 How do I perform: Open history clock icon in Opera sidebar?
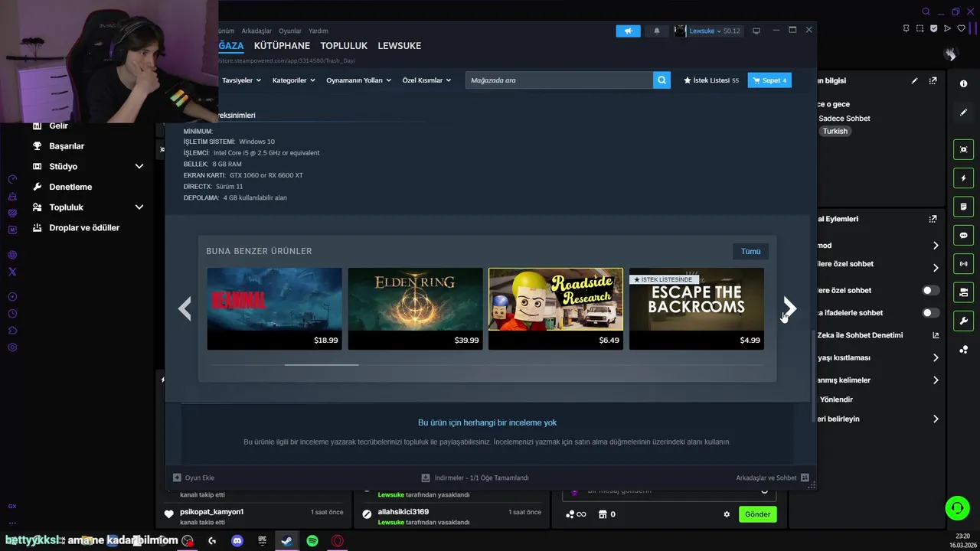tap(12, 314)
